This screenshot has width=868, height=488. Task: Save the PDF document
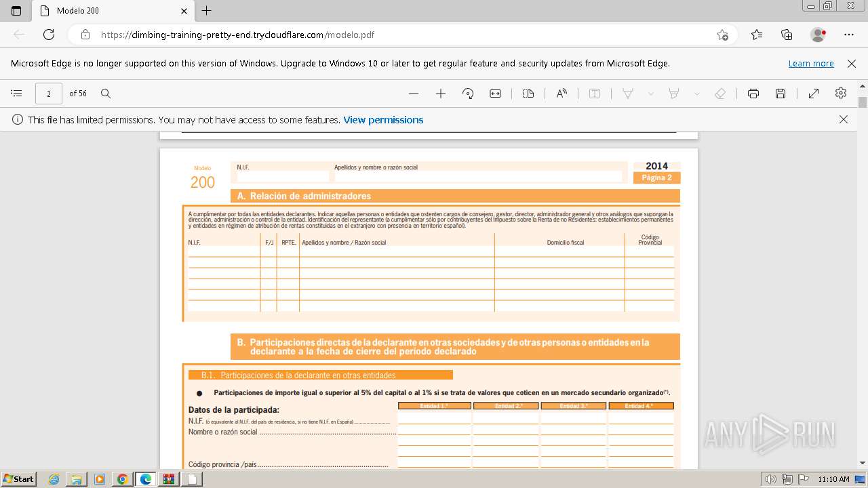click(x=781, y=94)
